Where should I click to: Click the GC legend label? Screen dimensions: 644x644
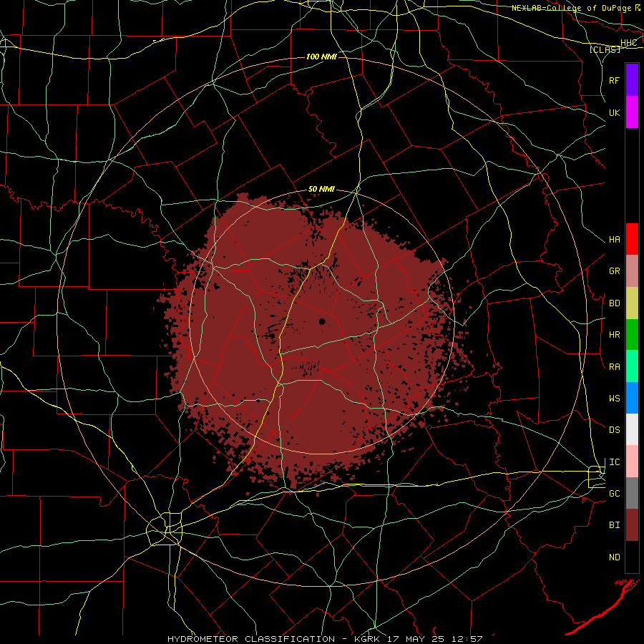tap(614, 494)
